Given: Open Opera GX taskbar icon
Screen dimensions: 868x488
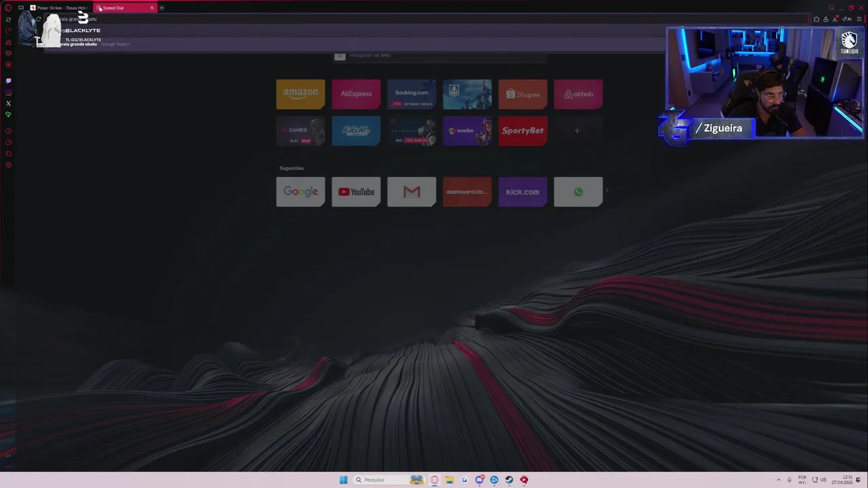Looking at the screenshot, I should [x=435, y=480].
